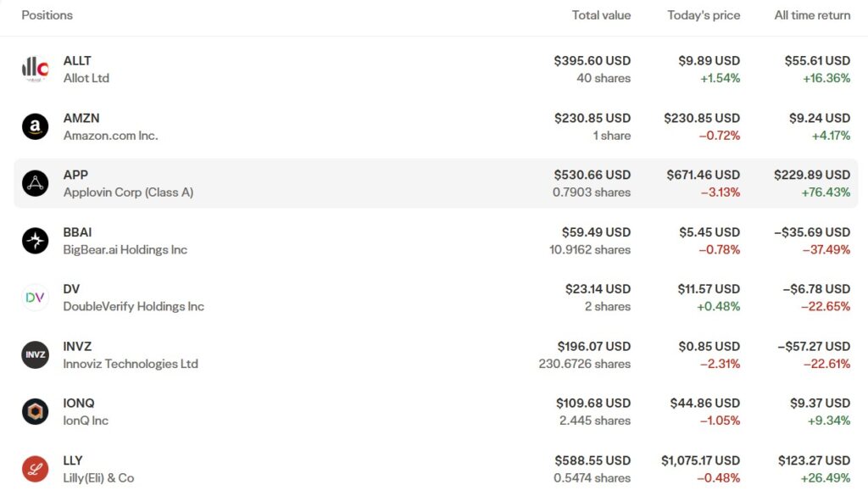Click the All time return header
Screen dimensions: 868x496
click(811, 14)
